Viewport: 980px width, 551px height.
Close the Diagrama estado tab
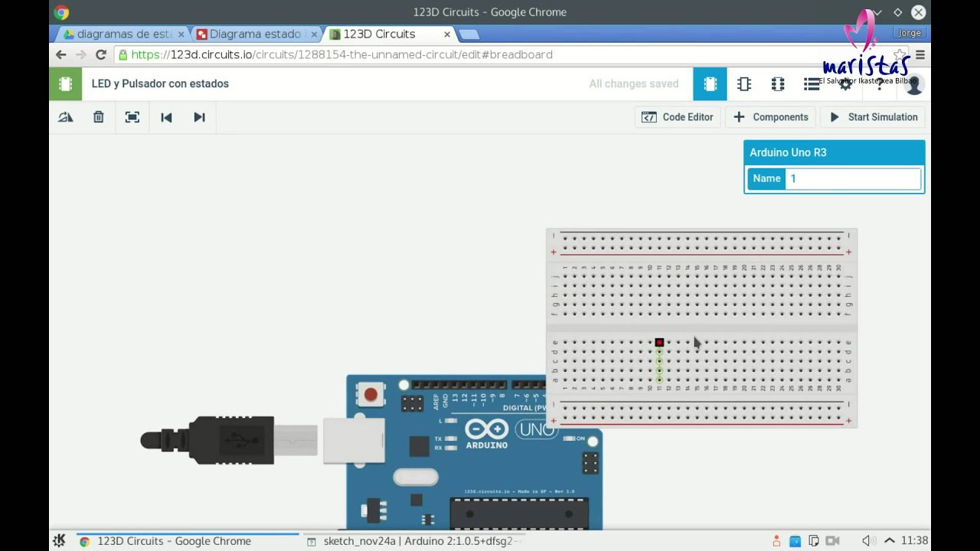point(314,34)
